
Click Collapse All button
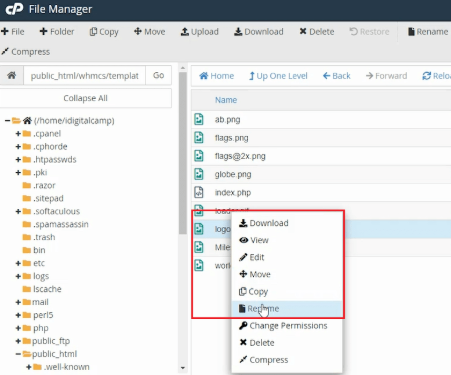pyautogui.click(x=85, y=98)
